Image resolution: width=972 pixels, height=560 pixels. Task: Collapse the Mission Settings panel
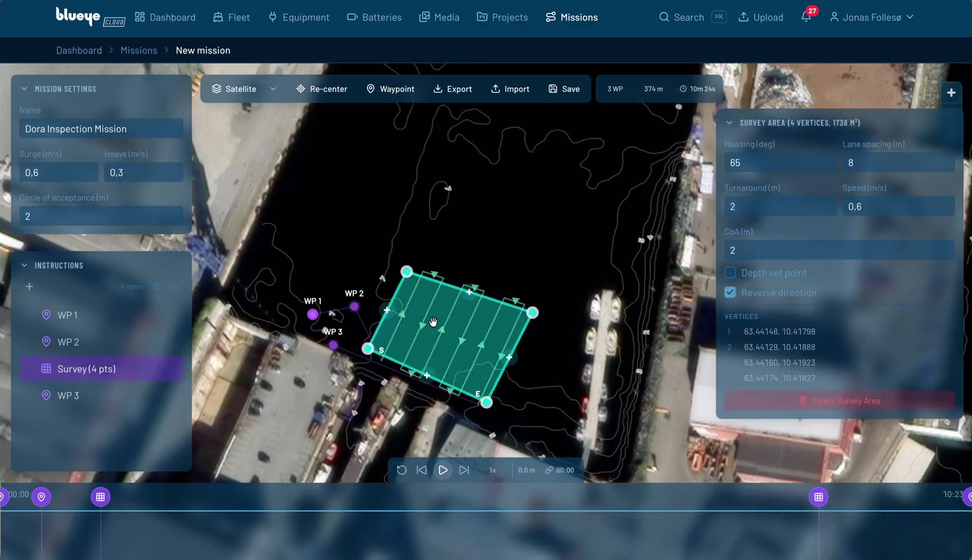(x=24, y=89)
